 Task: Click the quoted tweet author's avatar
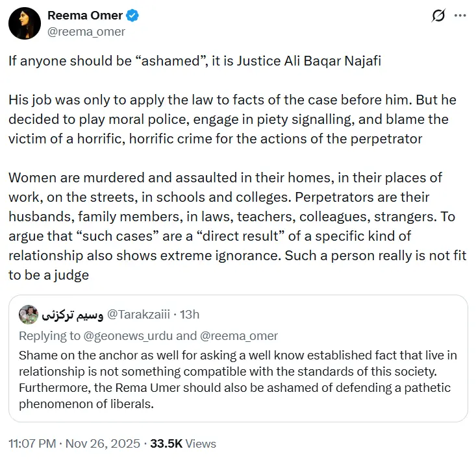(x=27, y=315)
